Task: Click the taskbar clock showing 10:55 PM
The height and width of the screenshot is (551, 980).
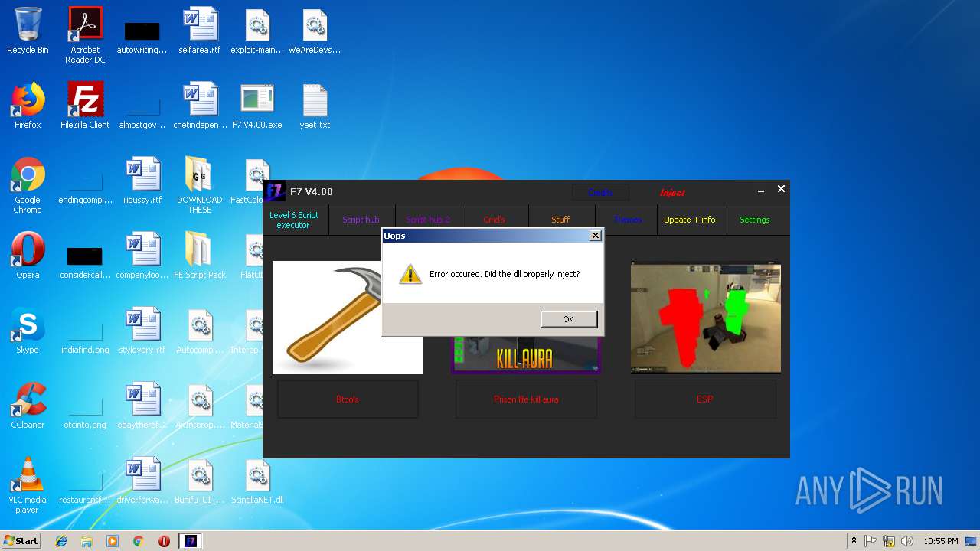Action: (940, 541)
